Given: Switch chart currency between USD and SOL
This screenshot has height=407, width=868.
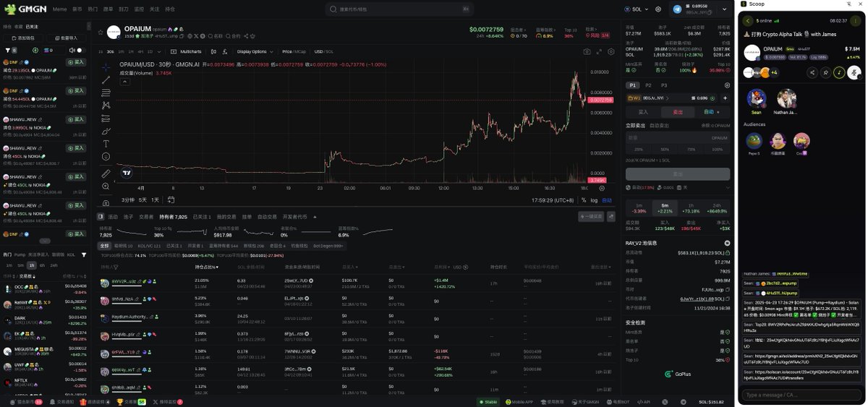Looking at the screenshot, I should [x=324, y=52].
